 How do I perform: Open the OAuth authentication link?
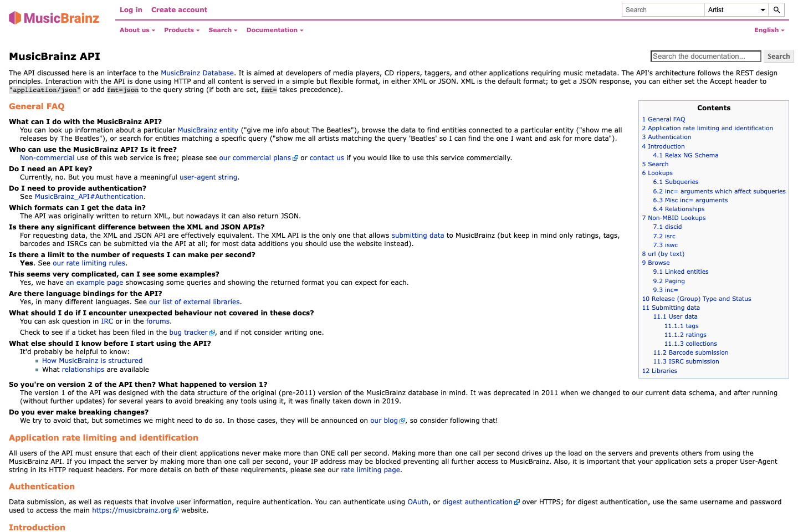[418, 502]
